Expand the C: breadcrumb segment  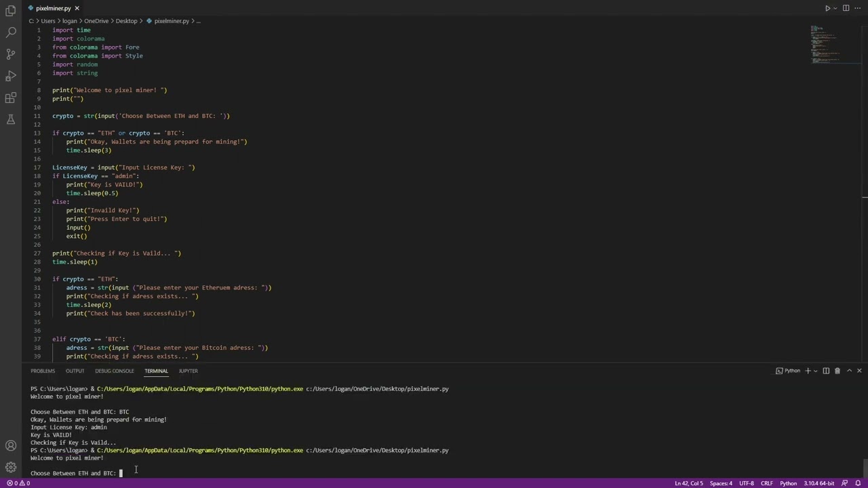(x=31, y=21)
